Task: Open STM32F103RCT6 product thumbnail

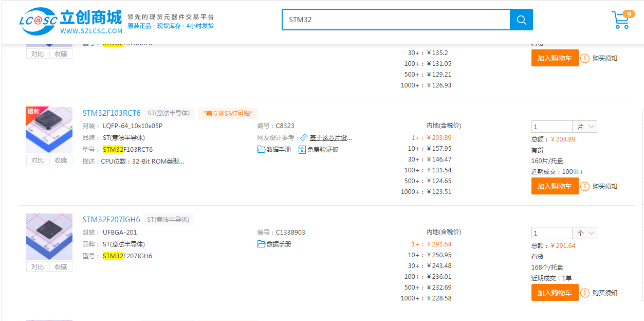Action: pyautogui.click(x=49, y=130)
